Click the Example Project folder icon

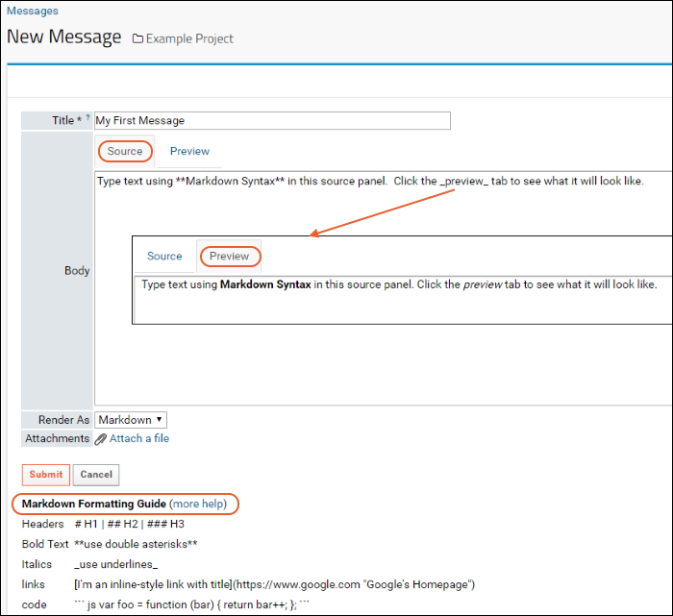137,38
